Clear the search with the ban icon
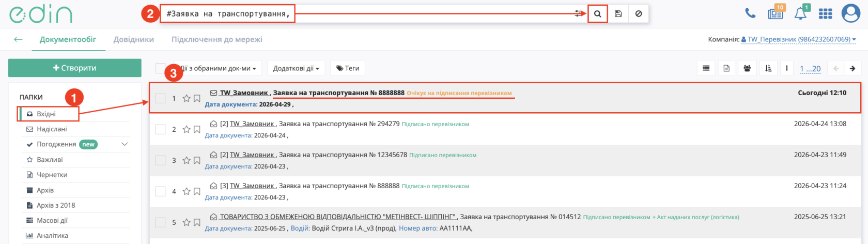Screen dimensions: 868x244 639,14
